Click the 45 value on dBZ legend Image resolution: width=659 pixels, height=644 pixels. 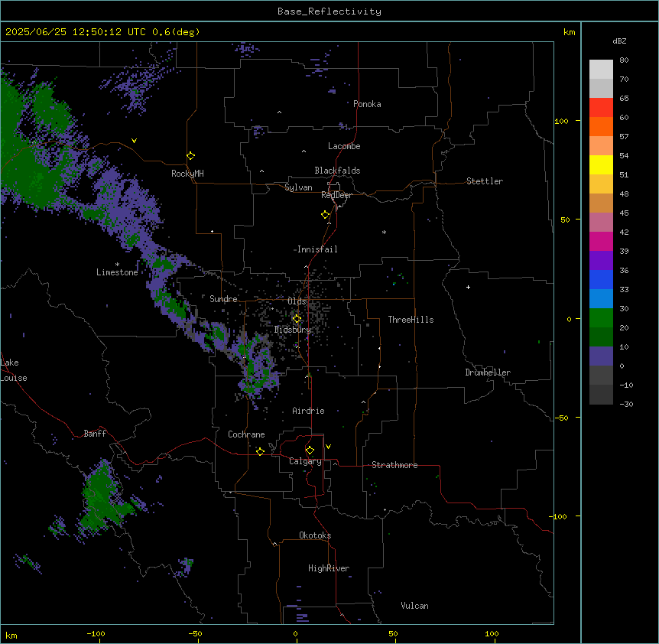point(624,213)
